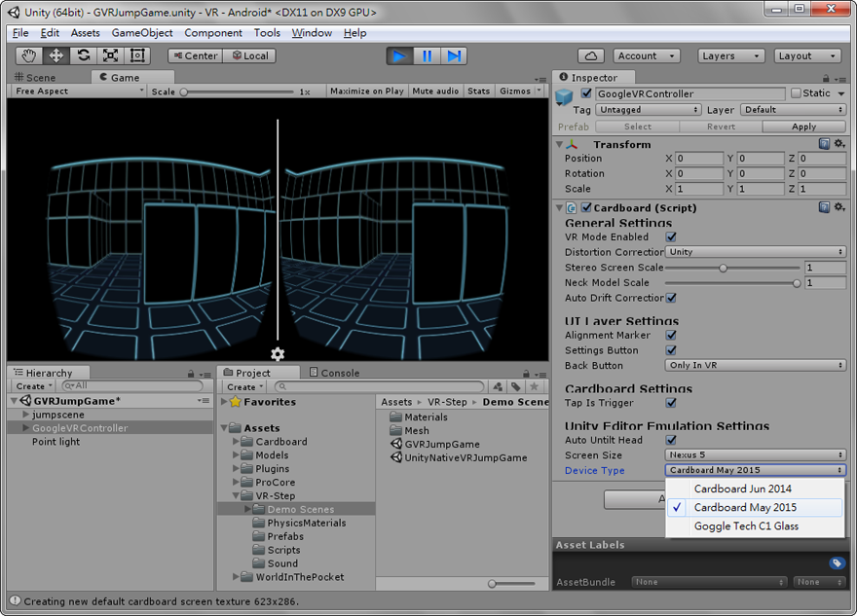This screenshot has height=616, width=857.
Task: Click the Play button
Action: pos(399,55)
